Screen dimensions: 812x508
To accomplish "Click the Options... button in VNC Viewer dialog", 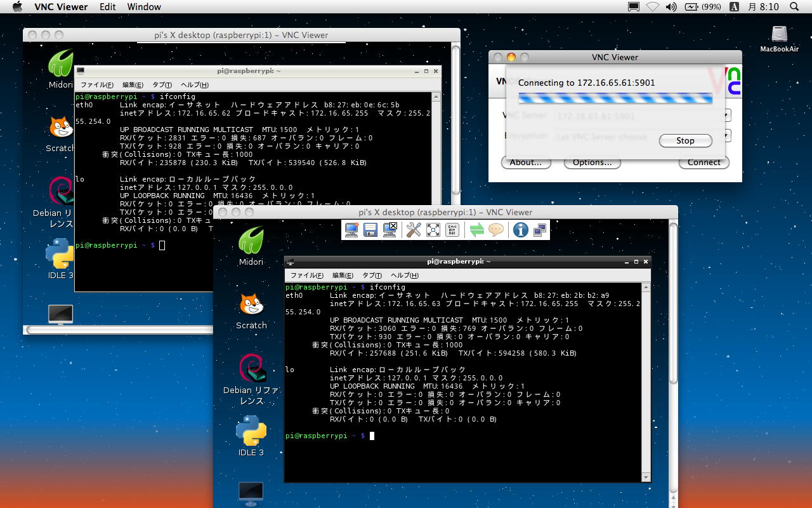I will pyautogui.click(x=592, y=163).
